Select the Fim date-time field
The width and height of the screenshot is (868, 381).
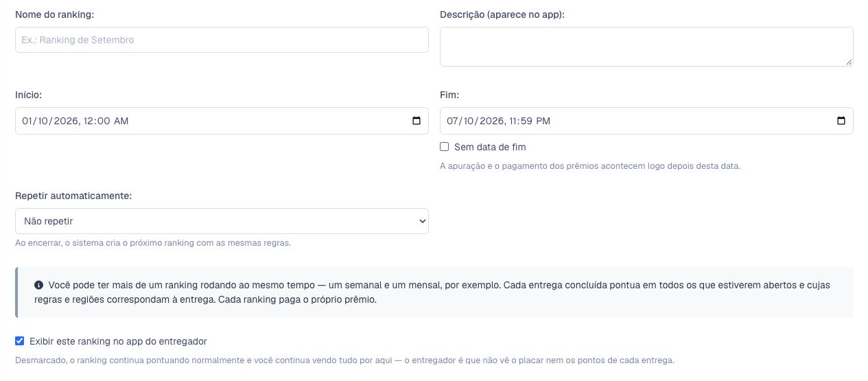click(x=646, y=121)
